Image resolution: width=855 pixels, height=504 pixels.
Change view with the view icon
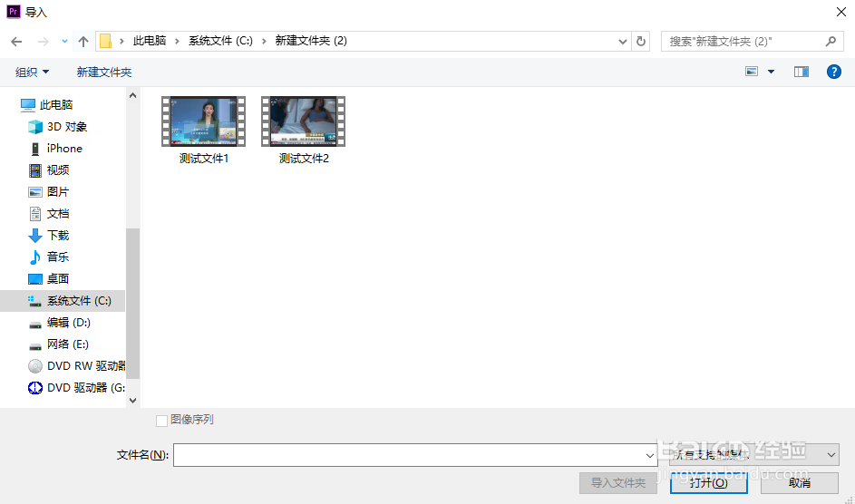click(752, 72)
